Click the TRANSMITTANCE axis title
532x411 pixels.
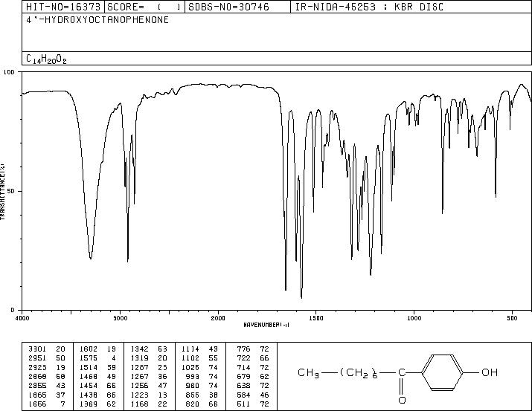[2, 192]
